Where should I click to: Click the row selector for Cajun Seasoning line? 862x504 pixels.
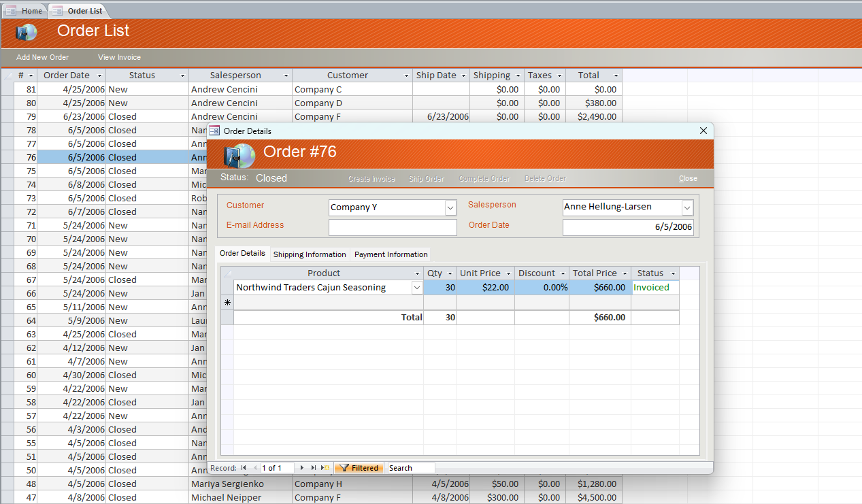coord(227,288)
